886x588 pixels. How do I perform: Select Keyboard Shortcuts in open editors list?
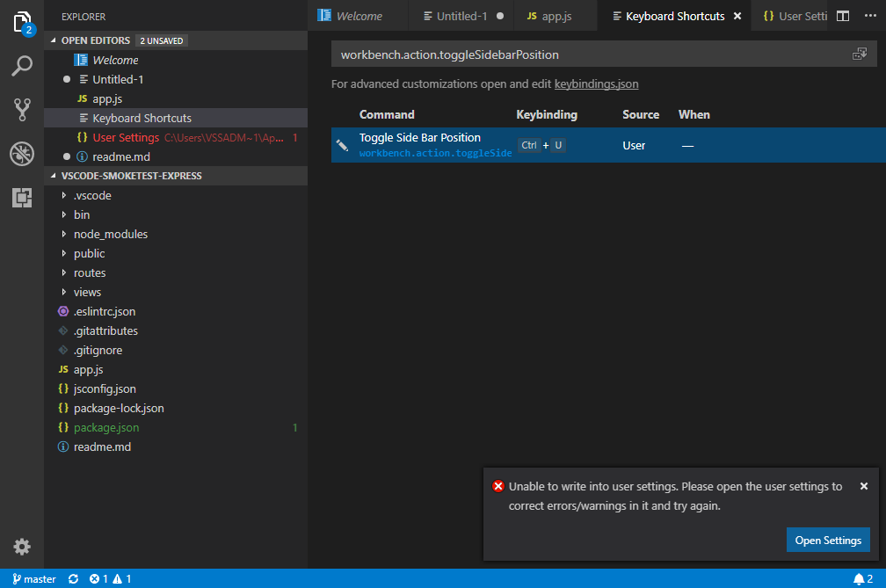[176, 118]
